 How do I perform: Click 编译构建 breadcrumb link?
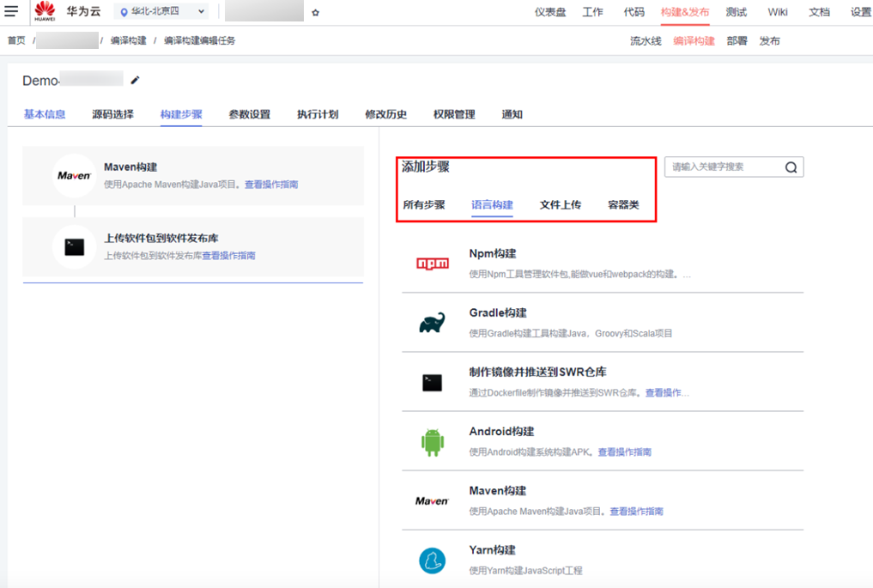(x=128, y=40)
